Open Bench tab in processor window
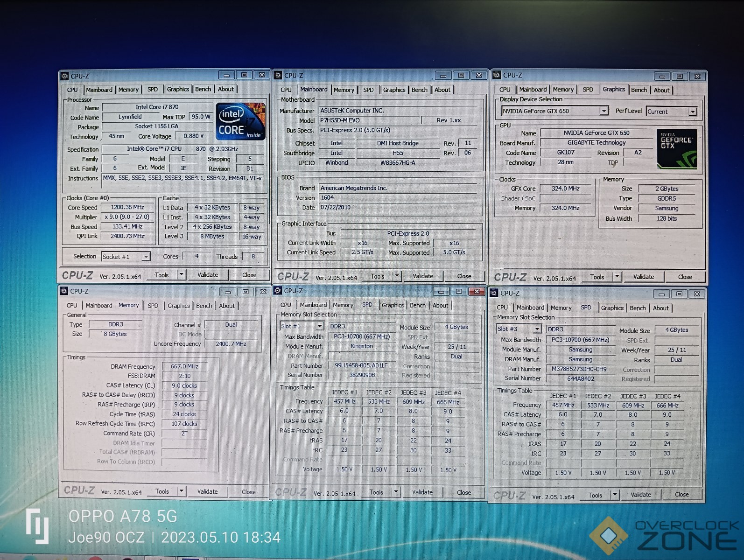Viewport: 744px width, 560px height. (x=203, y=89)
